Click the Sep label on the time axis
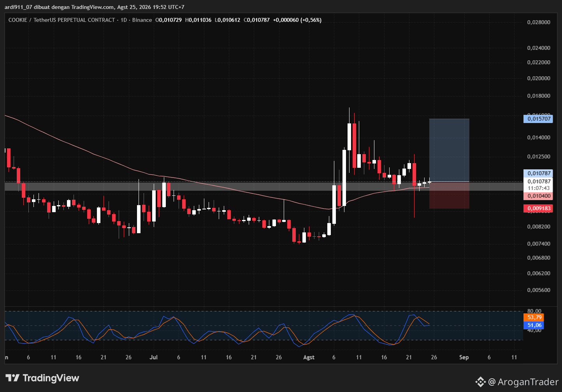Screen dimensions: 562x392 tap(464, 357)
